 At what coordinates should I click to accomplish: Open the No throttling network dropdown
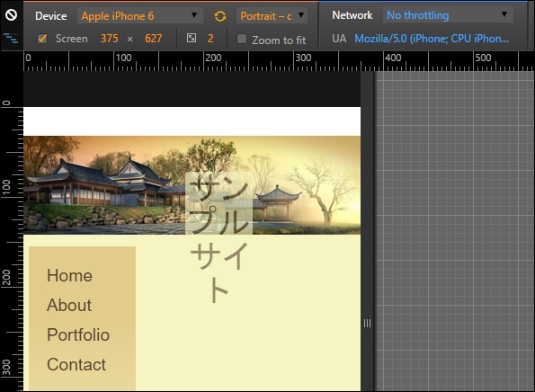pos(448,15)
